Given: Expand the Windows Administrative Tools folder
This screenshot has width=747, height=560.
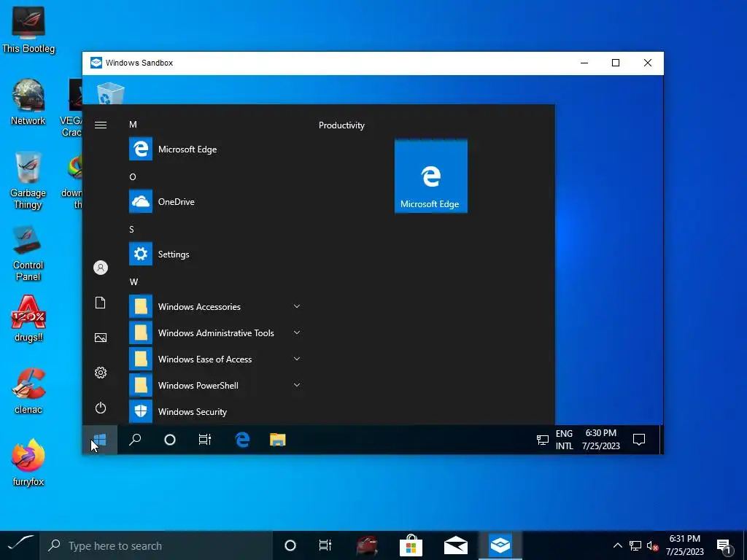Looking at the screenshot, I should pyautogui.click(x=214, y=332).
